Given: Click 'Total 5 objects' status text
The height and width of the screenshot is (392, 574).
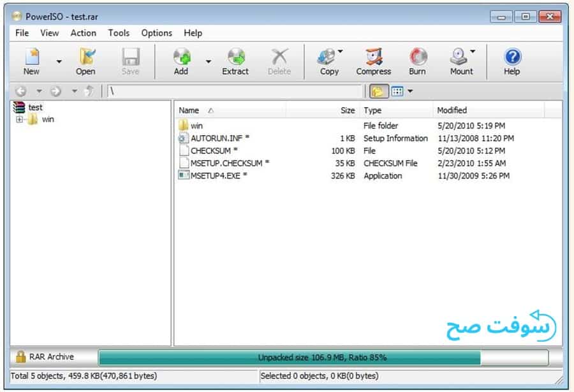Looking at the screenshot, I should pos(84,376).
